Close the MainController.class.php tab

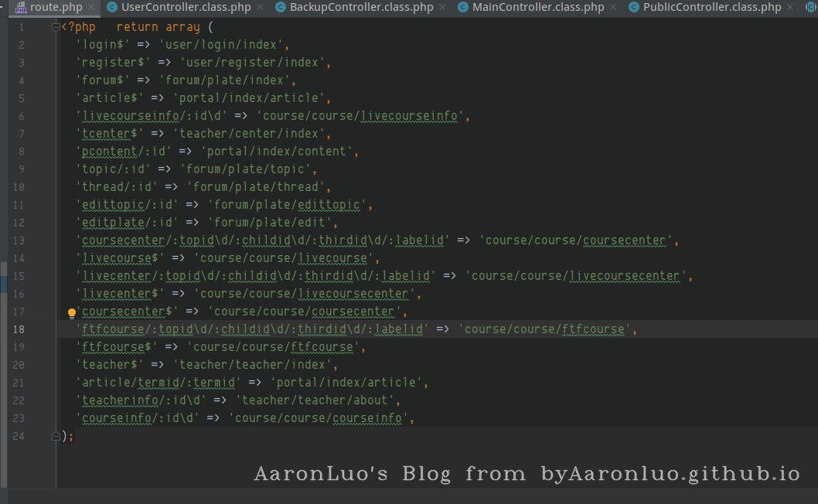614,8
